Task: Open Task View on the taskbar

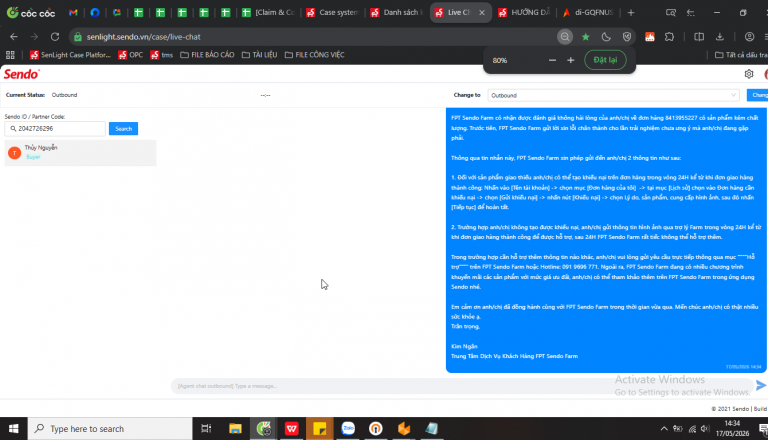Action: [x=206, y=429]
